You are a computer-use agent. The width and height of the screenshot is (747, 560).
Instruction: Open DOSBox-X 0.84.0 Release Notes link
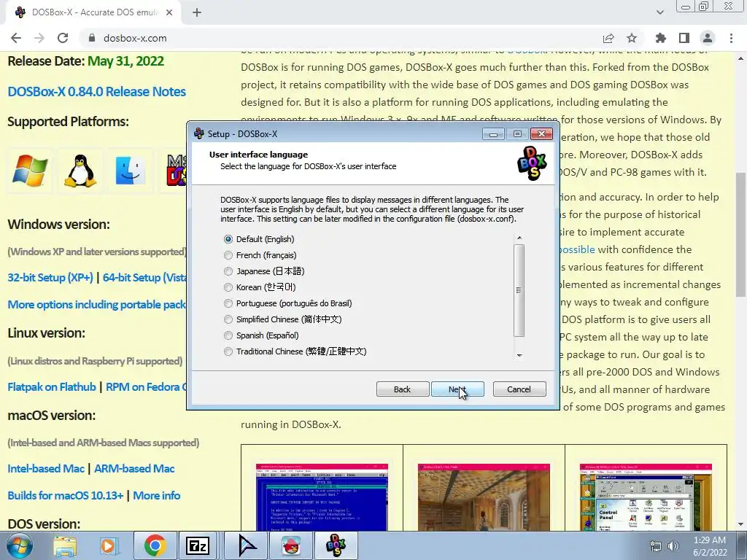[x=97, y=91]
